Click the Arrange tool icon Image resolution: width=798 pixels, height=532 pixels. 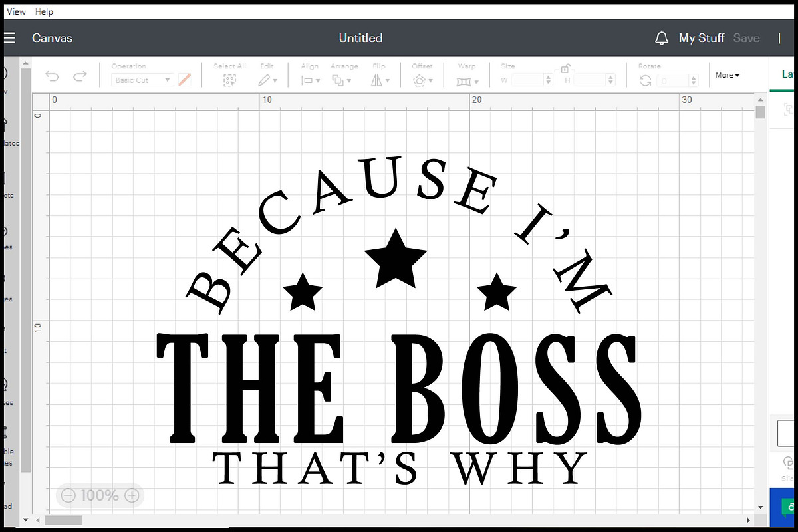pyautogui.click(x=338, y=80)
